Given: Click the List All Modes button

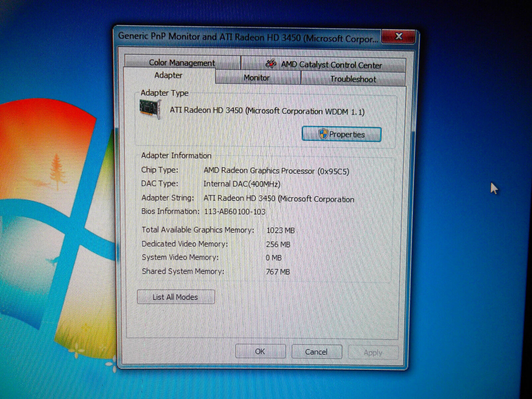Looking at the screenshot, I should pyautogui.click(x=176, y=297).
